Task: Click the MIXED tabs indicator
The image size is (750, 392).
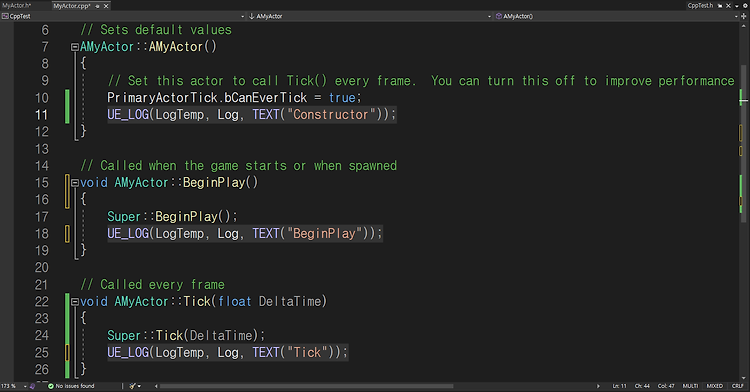Action: click(715, 386)
